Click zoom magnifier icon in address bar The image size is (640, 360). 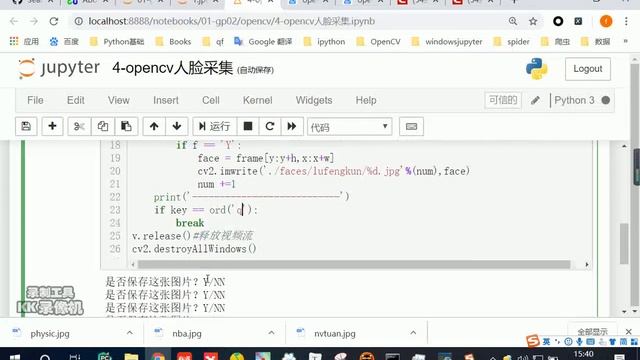[513, 21]
